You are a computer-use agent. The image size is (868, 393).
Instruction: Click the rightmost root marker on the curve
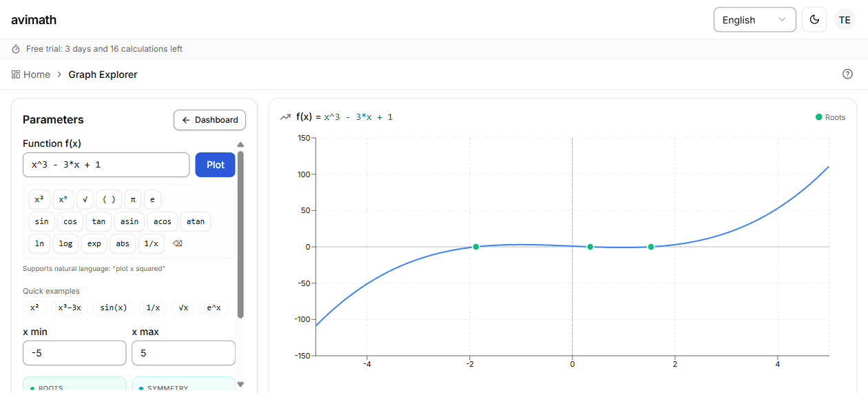pos(651,247)
